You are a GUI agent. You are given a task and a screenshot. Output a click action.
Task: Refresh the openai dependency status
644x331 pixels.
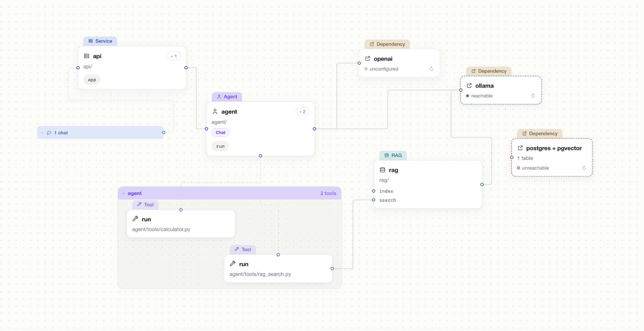coord(431,69)
